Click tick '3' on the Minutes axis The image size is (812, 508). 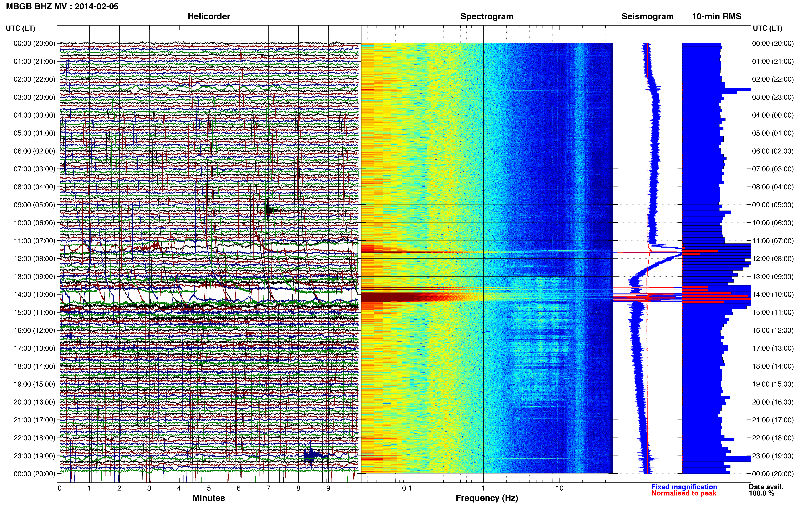pos(149,488)
